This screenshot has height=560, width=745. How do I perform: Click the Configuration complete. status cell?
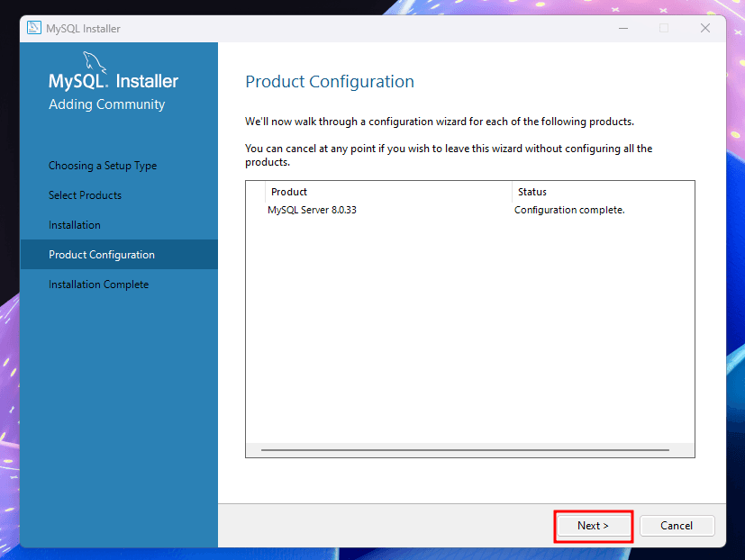569,210
